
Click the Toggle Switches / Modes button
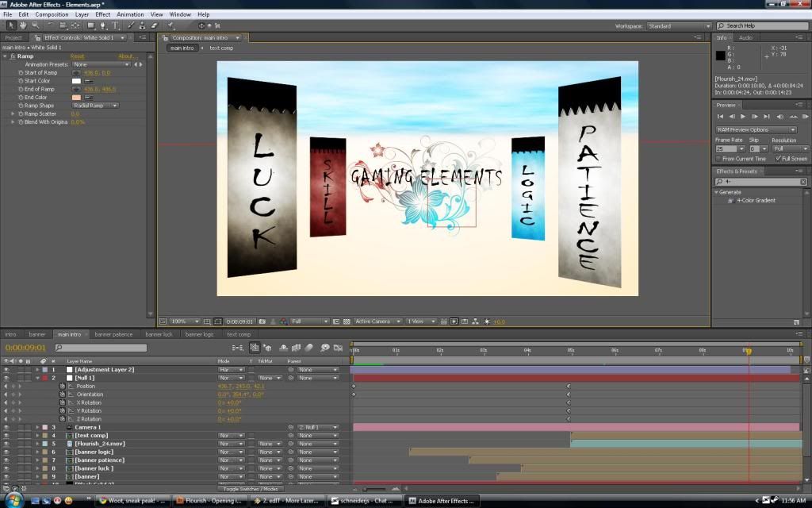click(x=249, y=489)
